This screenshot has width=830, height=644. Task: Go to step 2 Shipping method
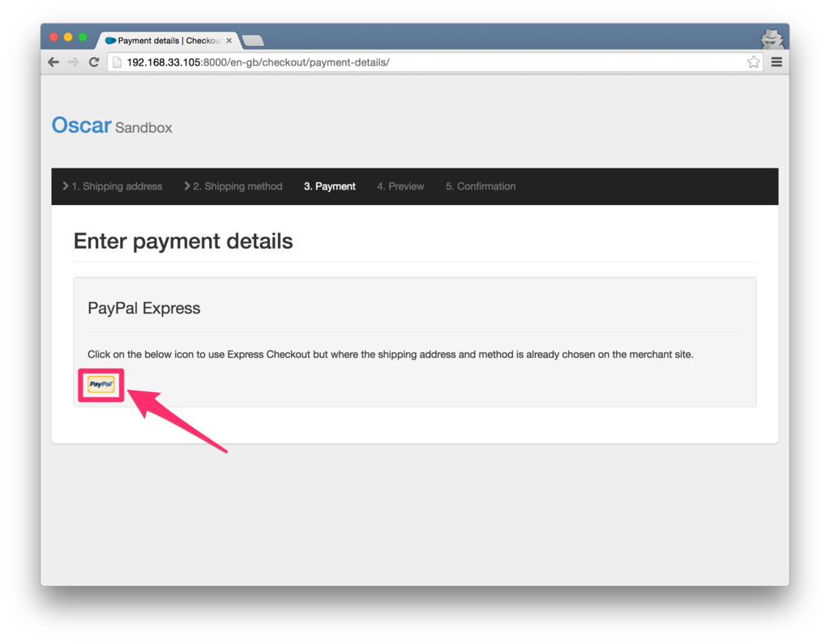click(x=233, y=186)
